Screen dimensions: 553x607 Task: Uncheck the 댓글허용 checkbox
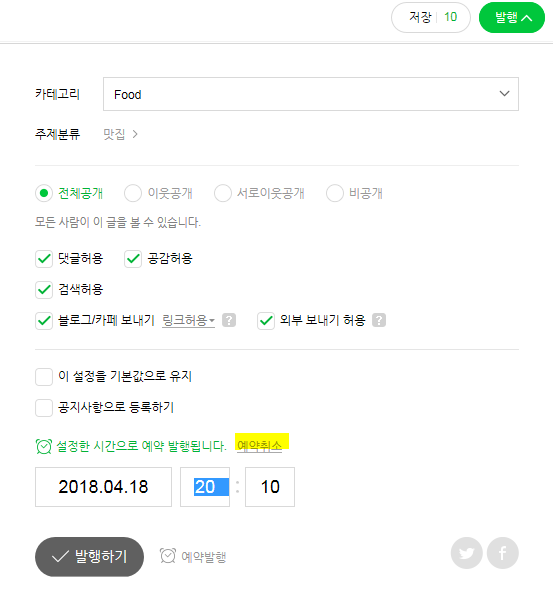[44, 258]
